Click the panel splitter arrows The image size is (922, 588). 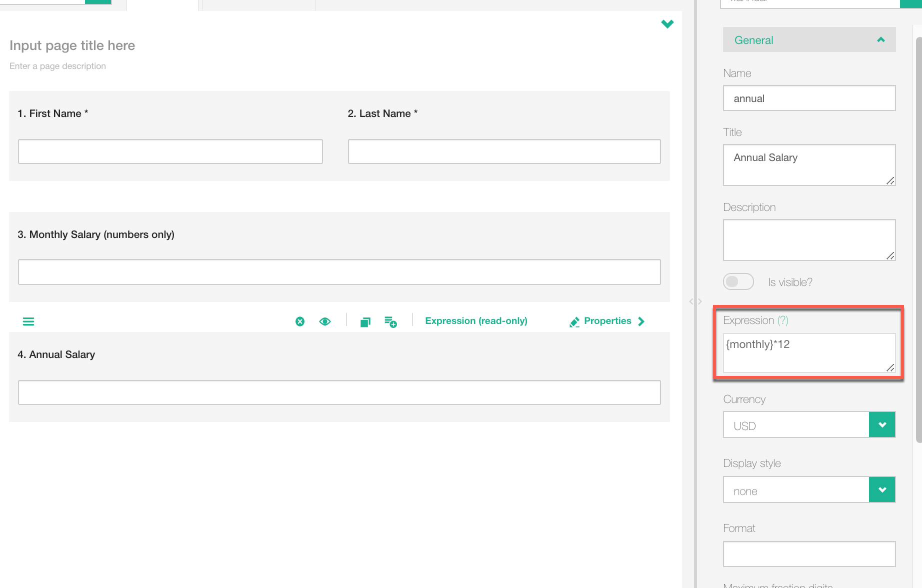click(x=695, y=301)
